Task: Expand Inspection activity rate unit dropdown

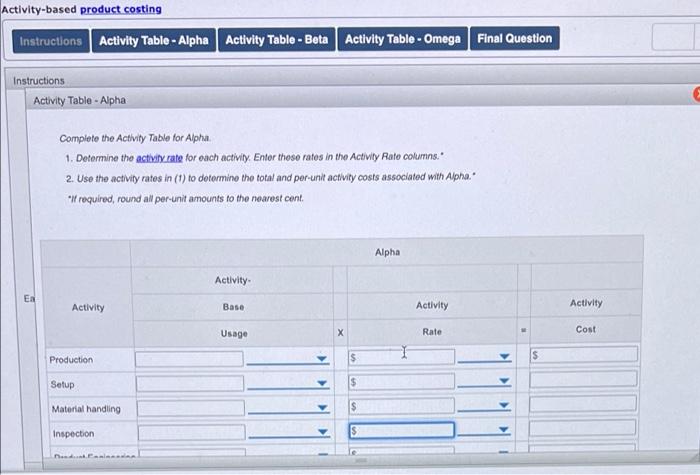Action: [x=484, y=429]
